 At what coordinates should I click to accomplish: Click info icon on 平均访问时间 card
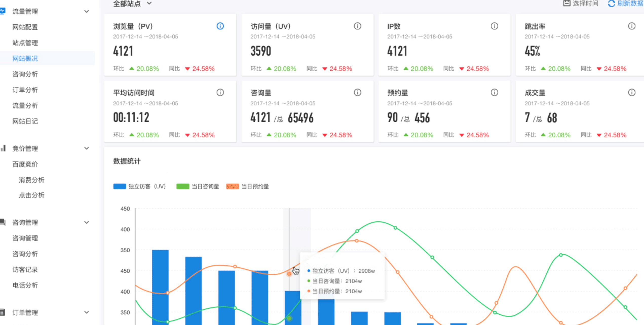(220, 92)
